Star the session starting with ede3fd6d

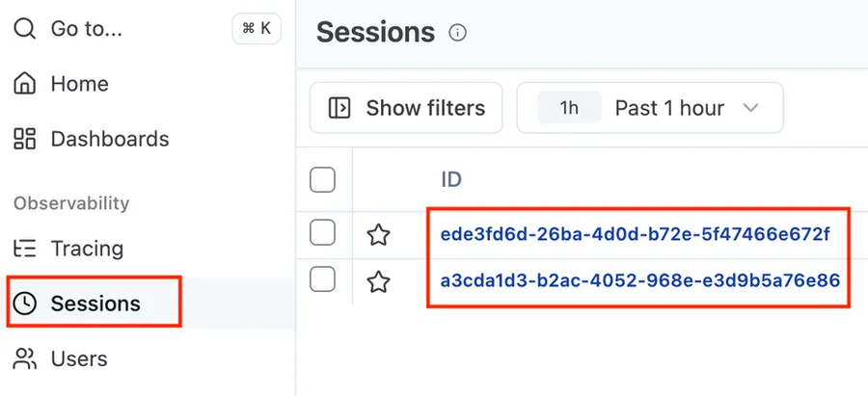click(379, 234)
